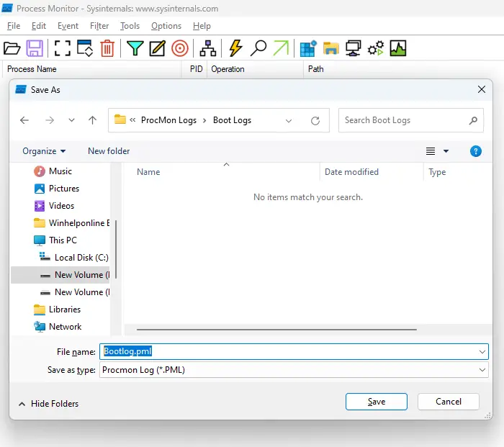Go up one folder level arrow
Screen dimensions: 504x447
click(93, 120)
